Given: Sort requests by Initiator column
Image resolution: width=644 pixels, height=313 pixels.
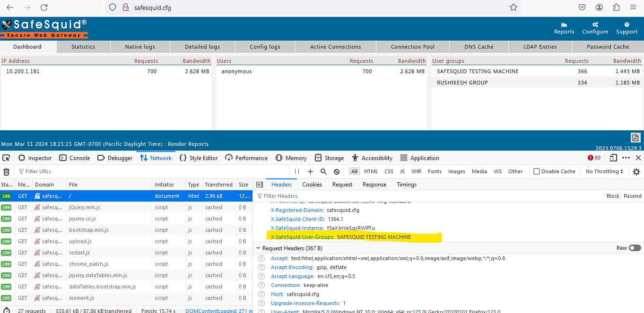Looking at the screenshot, I should pos(169,185).
